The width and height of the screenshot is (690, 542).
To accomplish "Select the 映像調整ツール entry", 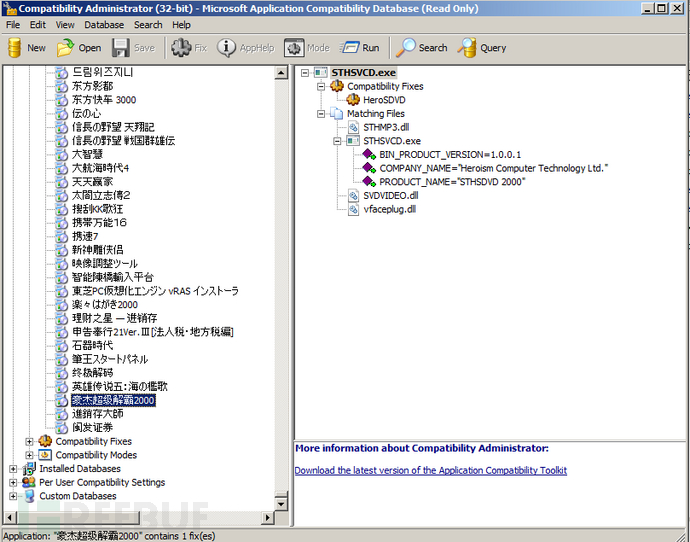I will (105, 264).
